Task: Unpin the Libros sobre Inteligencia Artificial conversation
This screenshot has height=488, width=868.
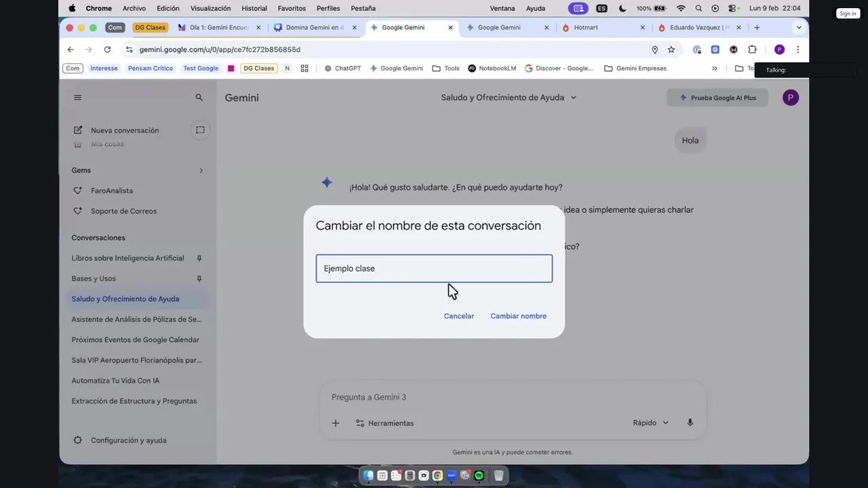Action: (x=199, y=258)
